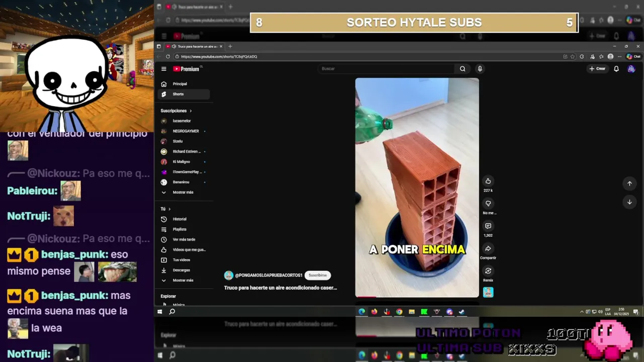Go to previous Short with up arrow
Viewport: 644px width, 362px height.
(x=629, y=184)
